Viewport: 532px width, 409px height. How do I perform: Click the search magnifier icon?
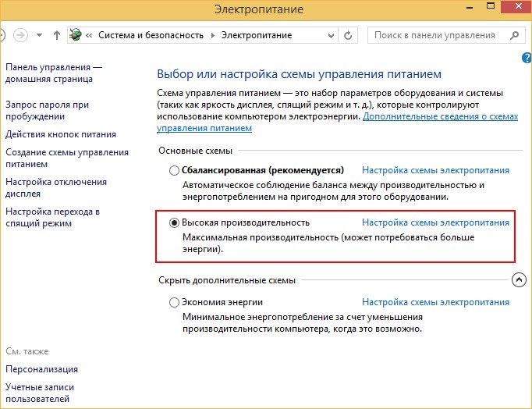[x=513, y=35]
